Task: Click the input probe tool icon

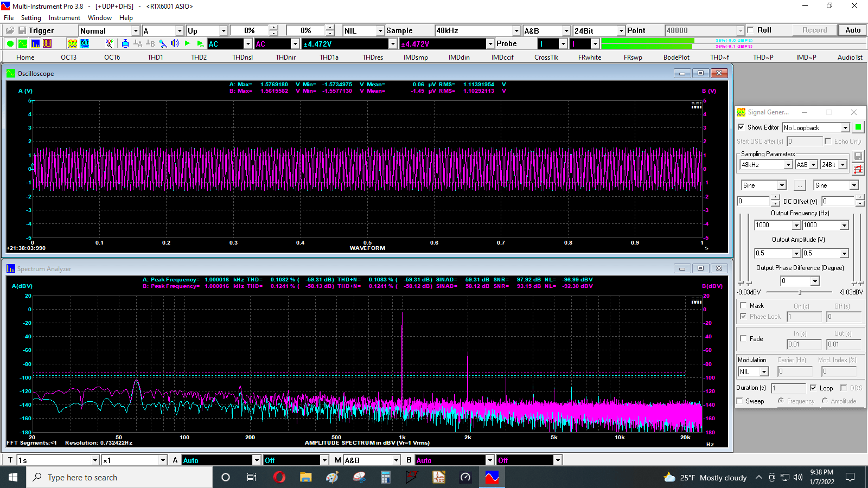Action: point(163,44)
